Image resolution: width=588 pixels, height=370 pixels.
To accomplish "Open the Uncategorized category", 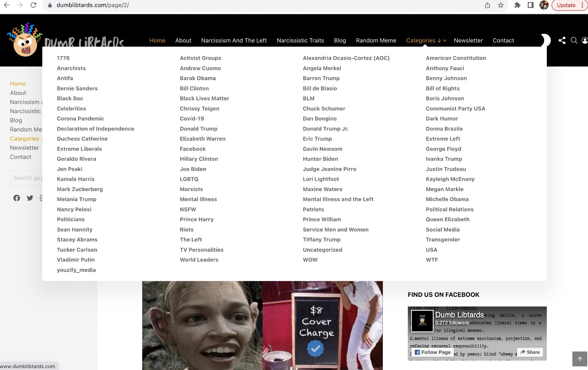I will pyautogui.click(x=322, y=250).
